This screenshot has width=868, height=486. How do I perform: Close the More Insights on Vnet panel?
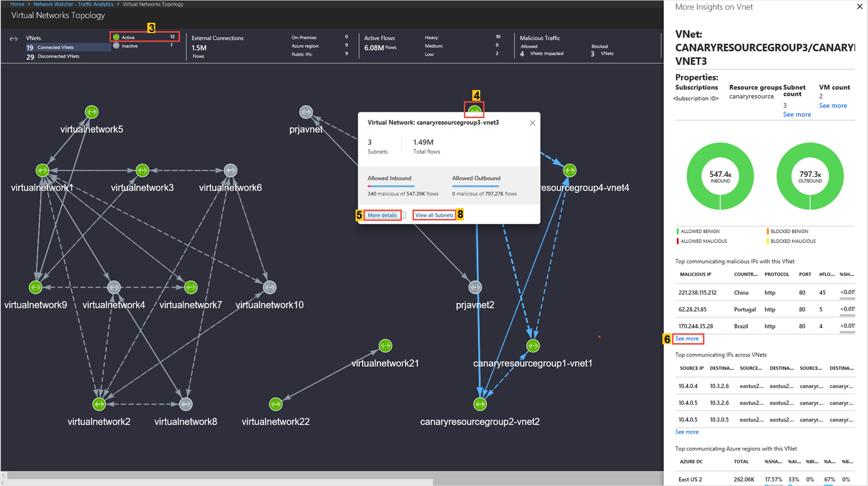tap(860, 7)
